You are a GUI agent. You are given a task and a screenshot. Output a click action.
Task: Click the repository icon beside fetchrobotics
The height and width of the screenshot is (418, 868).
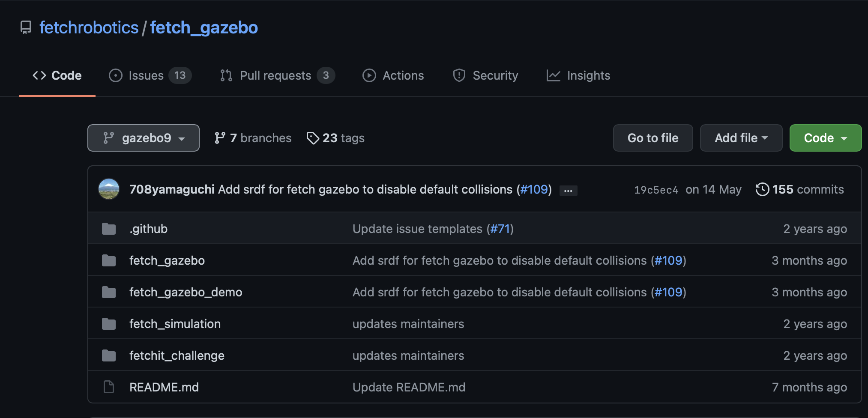(x=26, y=28)
